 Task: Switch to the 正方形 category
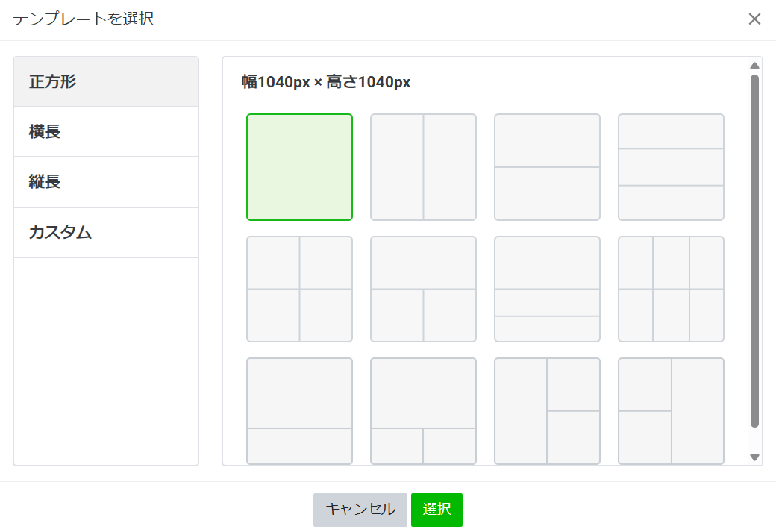click(106, 82)
